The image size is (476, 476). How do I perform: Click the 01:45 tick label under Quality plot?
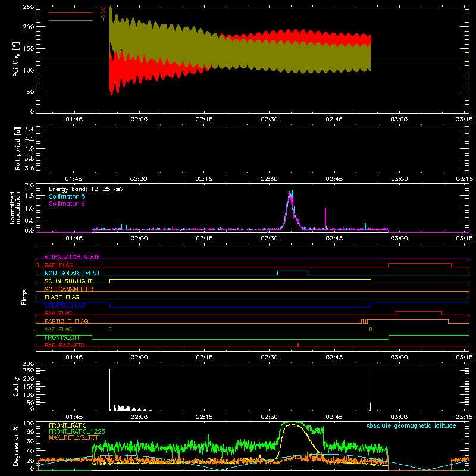(x=74, y=417)
